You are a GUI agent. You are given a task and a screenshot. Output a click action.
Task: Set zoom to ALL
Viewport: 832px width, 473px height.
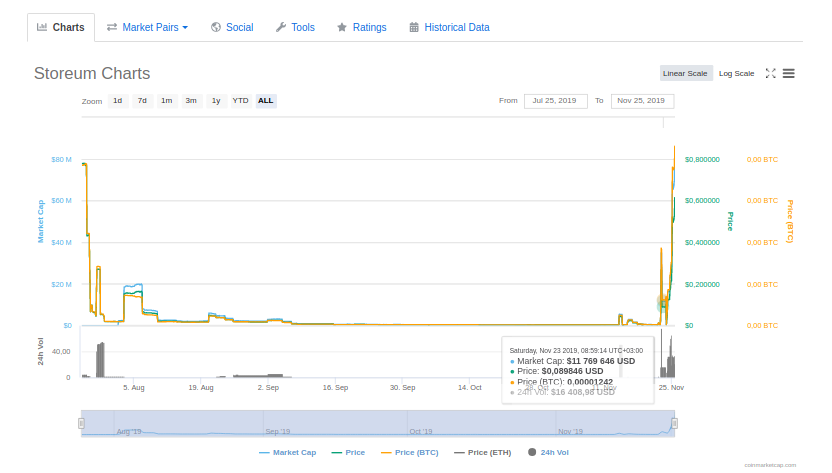[265, 101]
